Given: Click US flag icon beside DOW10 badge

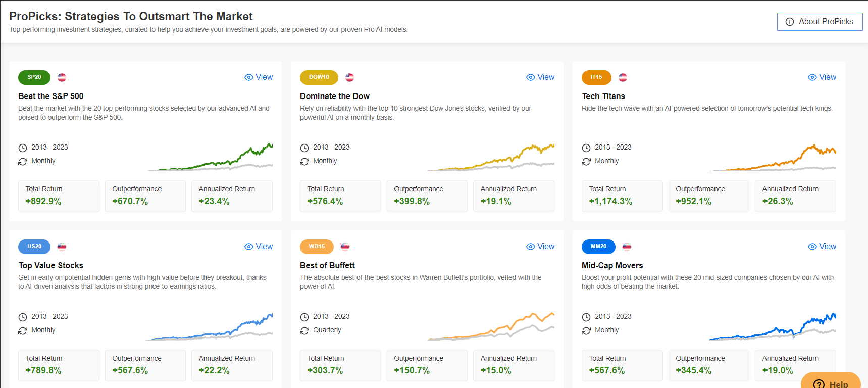Looking at the screenshot, I should coord(349,77).
